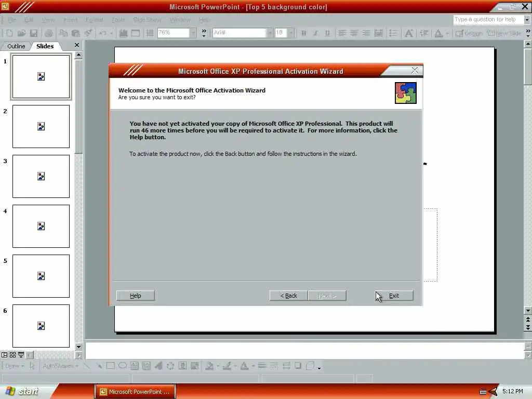
Task: Click the Copy toolbar icon
Action: coord(63,33)
